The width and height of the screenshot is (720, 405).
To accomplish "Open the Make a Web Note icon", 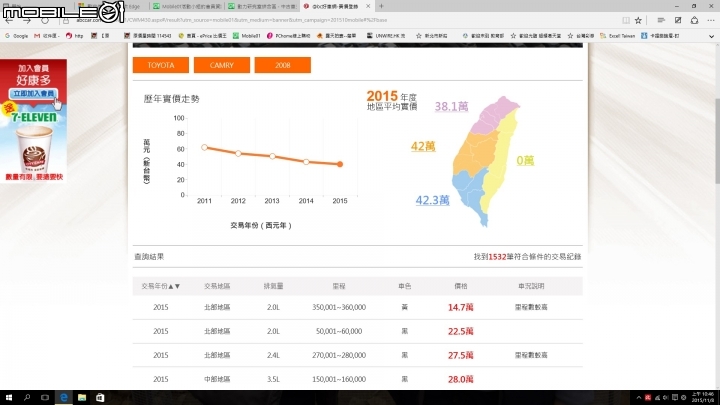I will point(678,20).
